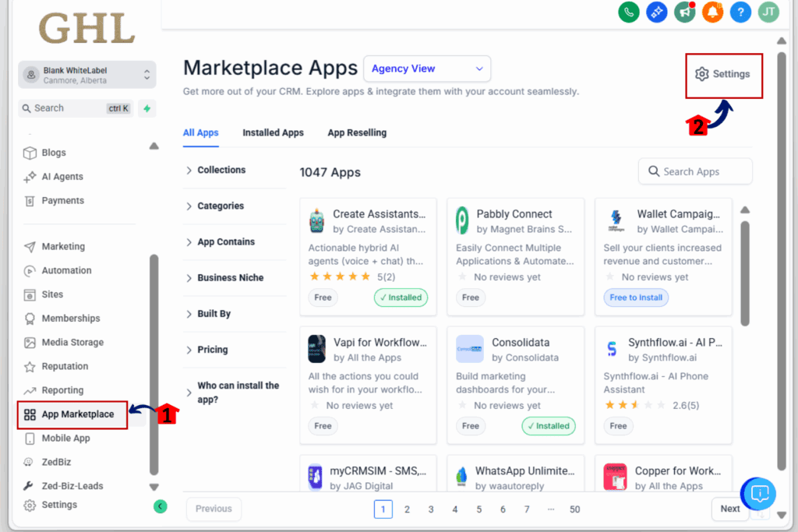Click the Marketplace Settings button
The height and width of the screenshot is (532, 798).
(x=722, y=74)
